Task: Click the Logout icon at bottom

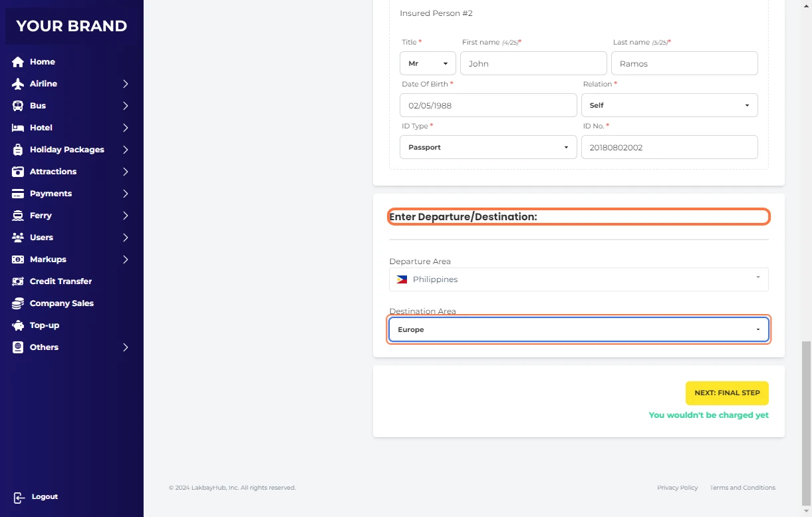Action: click(19, 497)
